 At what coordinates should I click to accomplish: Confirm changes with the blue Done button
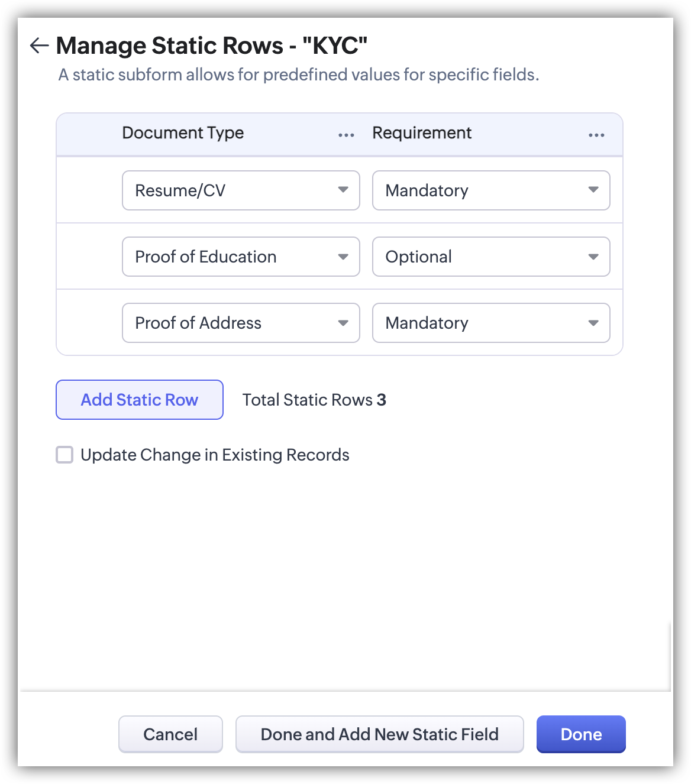[581, 734]
